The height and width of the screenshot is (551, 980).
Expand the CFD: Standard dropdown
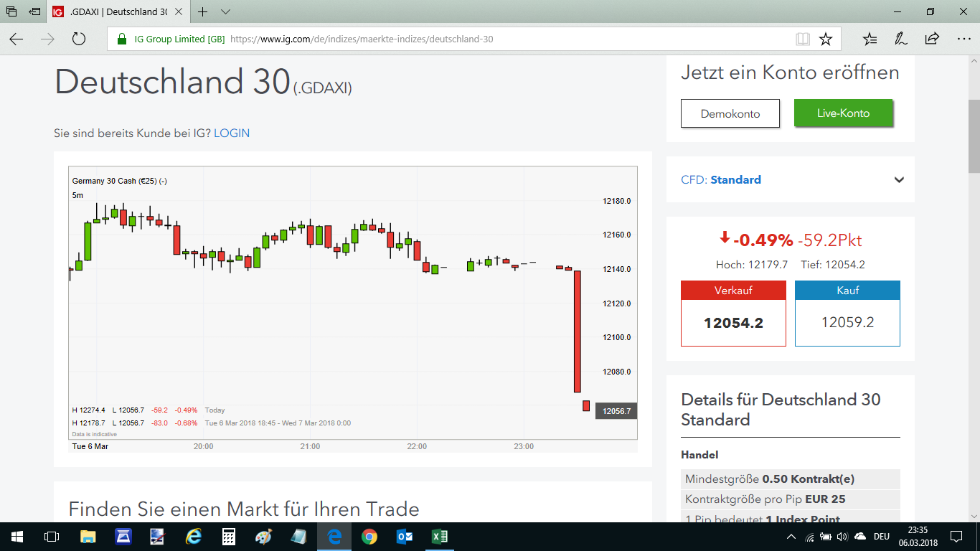point(899,180)
